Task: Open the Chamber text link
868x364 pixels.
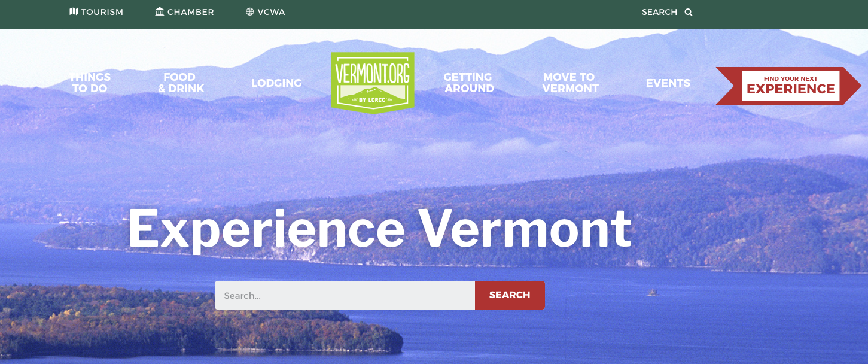Action: click(191, 12)
